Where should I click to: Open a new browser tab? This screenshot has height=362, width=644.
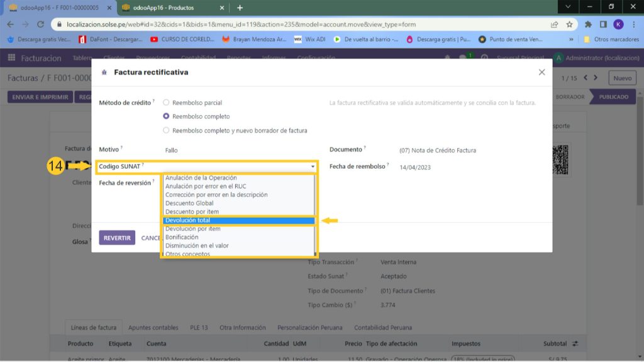click(240, 8)
